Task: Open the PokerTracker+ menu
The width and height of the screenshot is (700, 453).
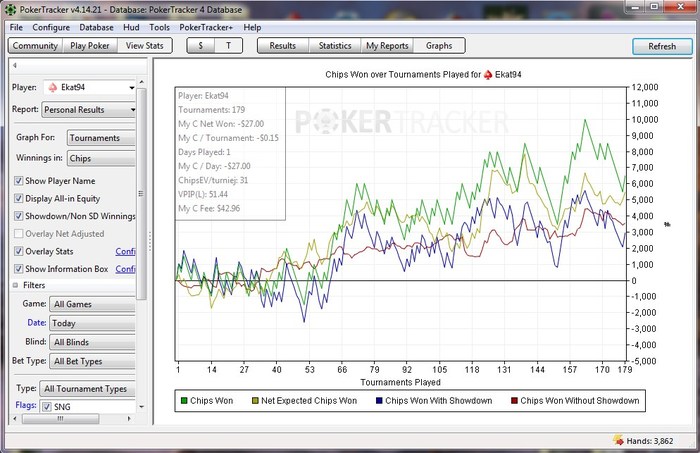Action: coord(206,27)
